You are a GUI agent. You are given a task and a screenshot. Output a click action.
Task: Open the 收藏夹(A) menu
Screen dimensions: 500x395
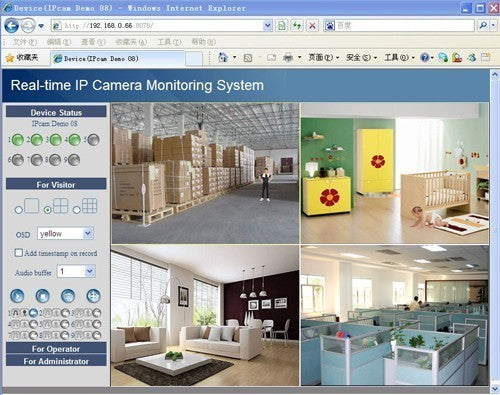(x=131, y=42)
